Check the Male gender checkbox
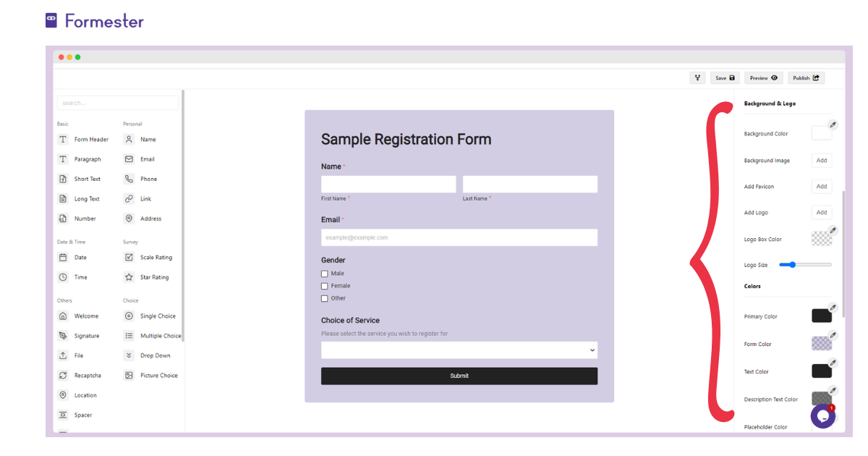This screenshot has width=868, height=456. pos(325,274)
